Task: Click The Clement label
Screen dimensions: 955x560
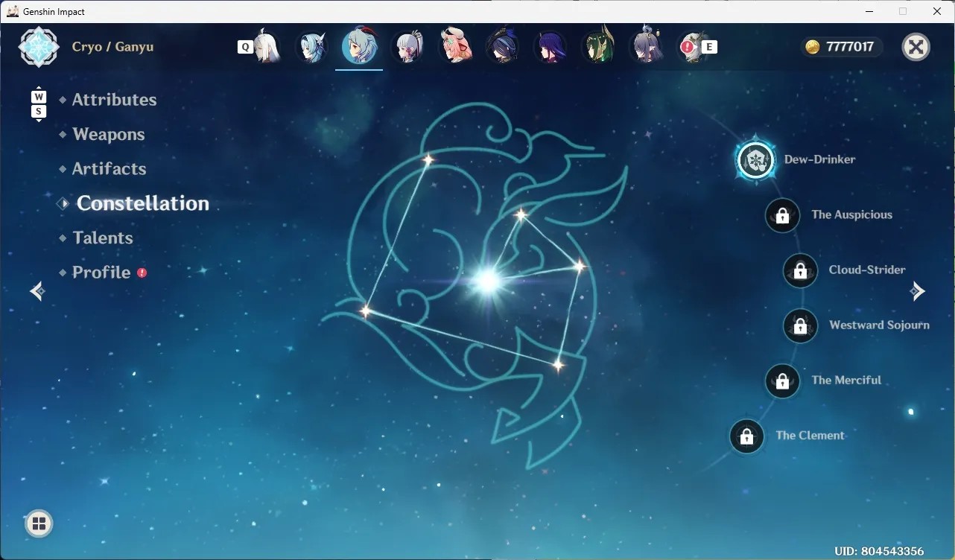Action: pos(810,436)
